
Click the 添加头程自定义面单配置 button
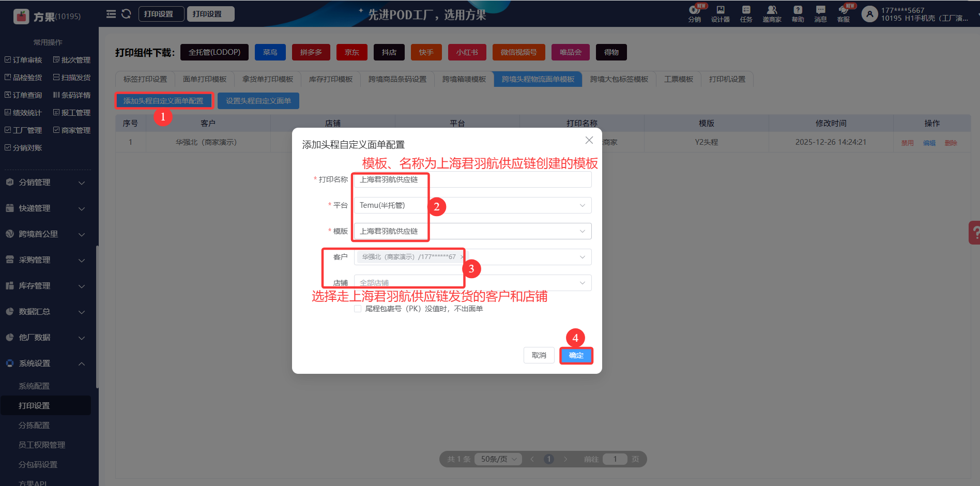163,101
